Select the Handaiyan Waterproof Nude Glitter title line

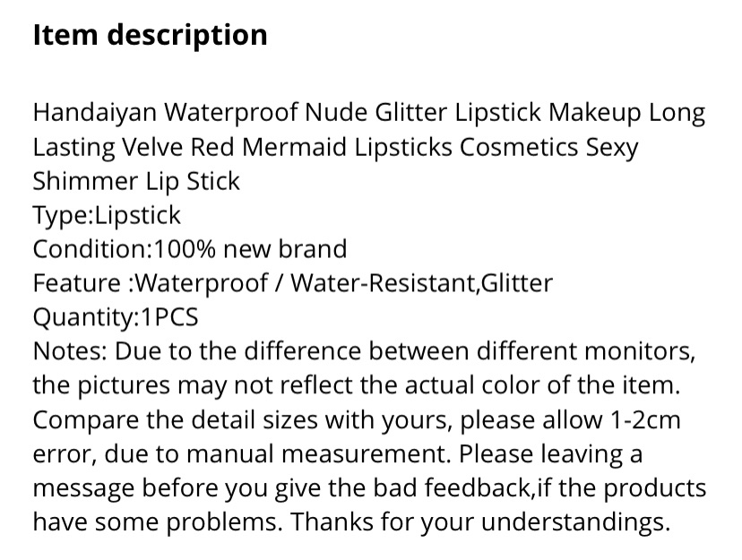(x=369, y=114)
